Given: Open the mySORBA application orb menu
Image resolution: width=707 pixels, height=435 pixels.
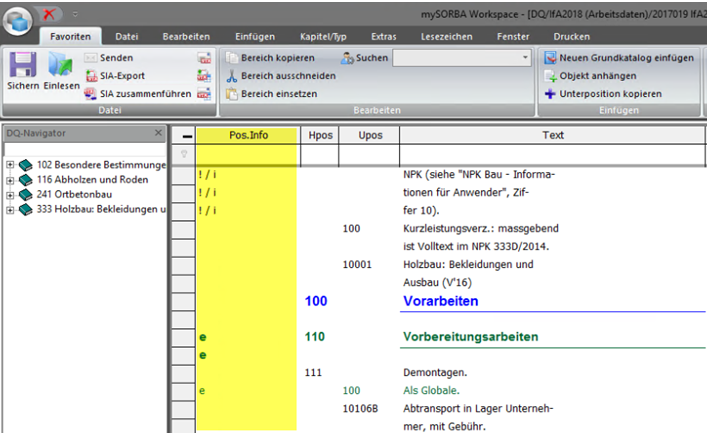Looking at the screenshot, I should [x=18, y=21].
